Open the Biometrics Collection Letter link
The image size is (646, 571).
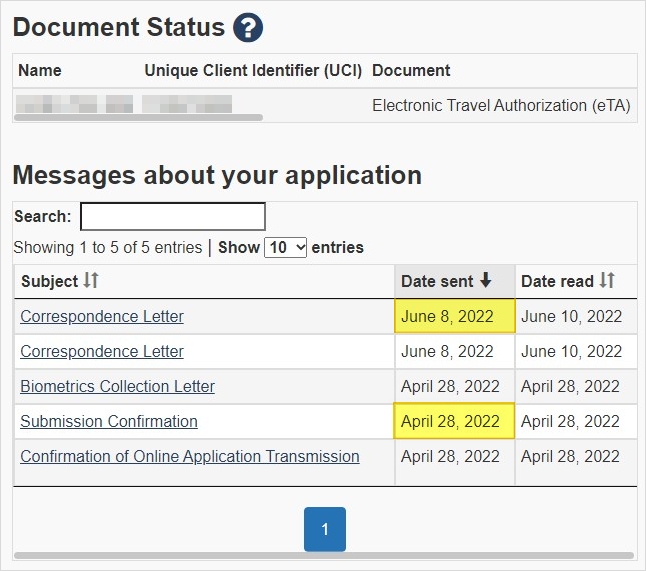(x=117, y=386)
